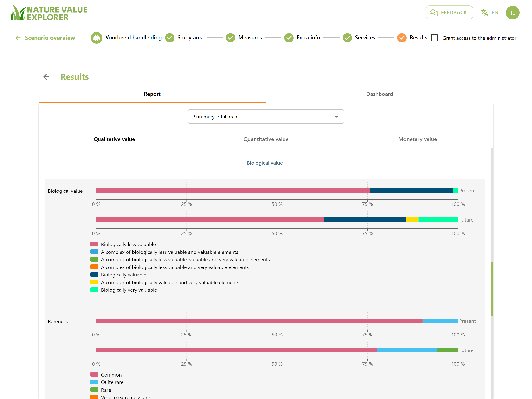
Task: Expand dropdown using its arrow indicator
Action: pos(336,117)
